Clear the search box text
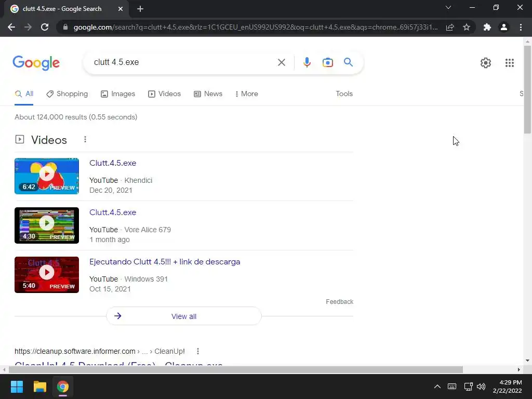Viewport: 532px width, 399px height. coord(281,62)
